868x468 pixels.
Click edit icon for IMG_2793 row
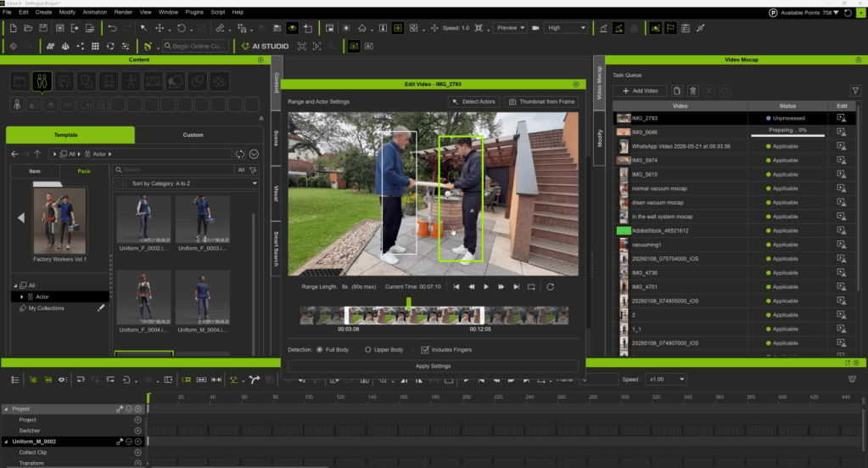coord(842,118)
